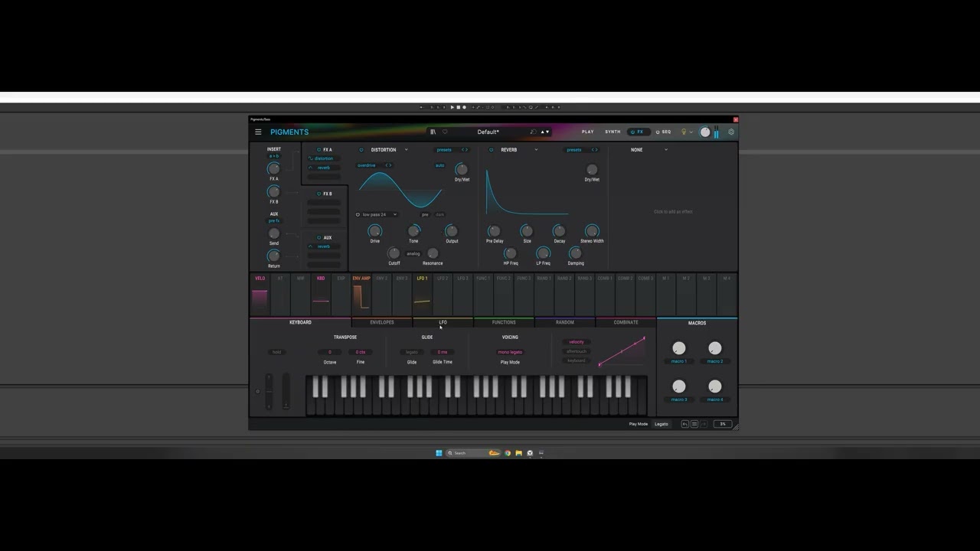
Task: Select the distortion slot in FX A
Action: tap(324, 158)
